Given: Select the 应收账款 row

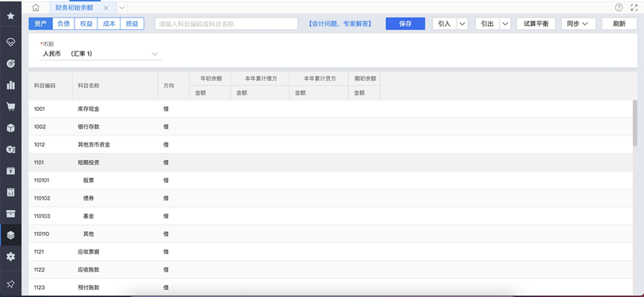Looking at the screenshot, I should [x=331, y=269].
